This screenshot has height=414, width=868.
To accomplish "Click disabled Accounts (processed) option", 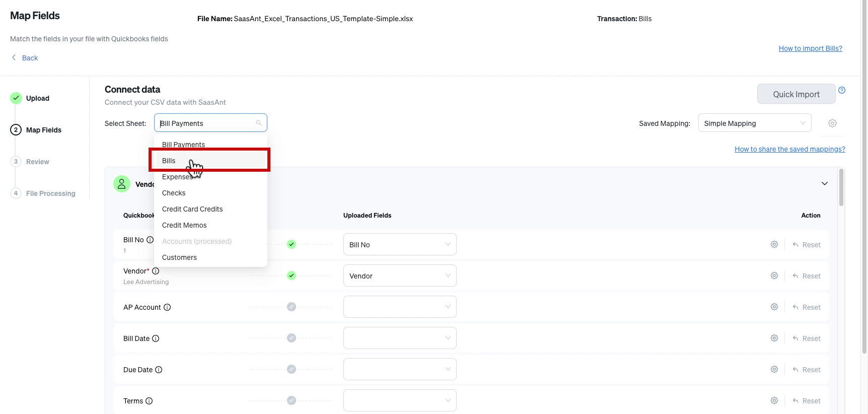I will point(210,241).
